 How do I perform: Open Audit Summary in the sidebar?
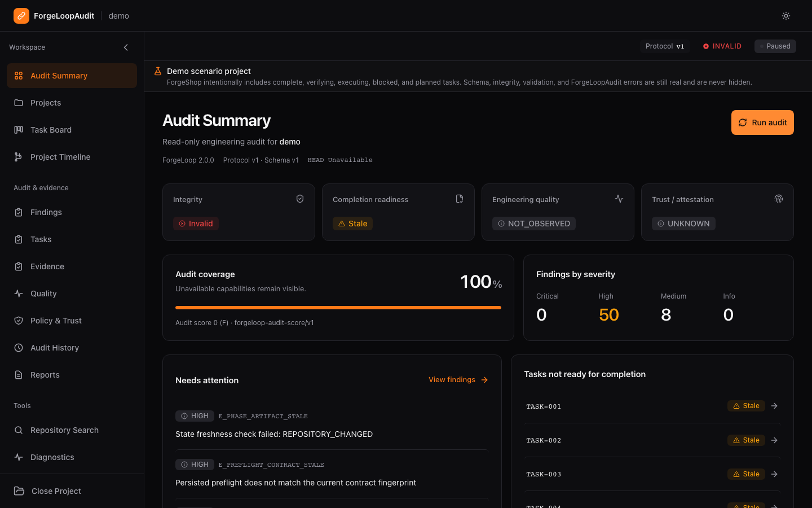click(x=72, y=76)
